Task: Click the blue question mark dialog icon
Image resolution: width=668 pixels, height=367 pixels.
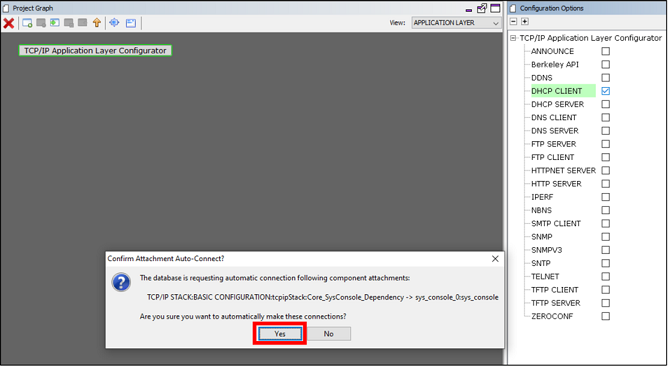Action: click(121, 282)
